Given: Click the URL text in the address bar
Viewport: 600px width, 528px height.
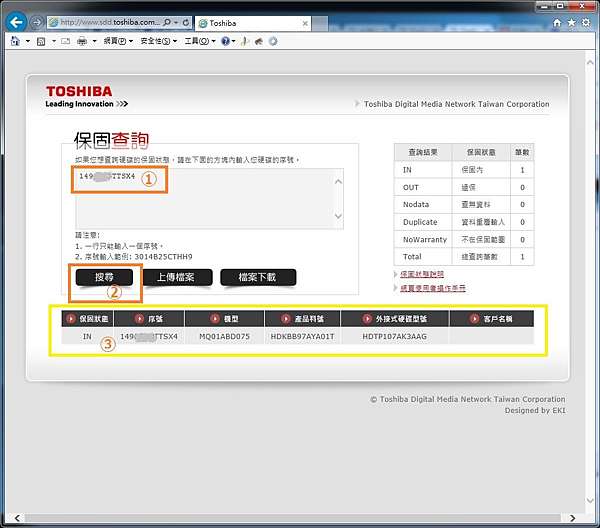Looking at the screenshot, I should pos(110,23).
